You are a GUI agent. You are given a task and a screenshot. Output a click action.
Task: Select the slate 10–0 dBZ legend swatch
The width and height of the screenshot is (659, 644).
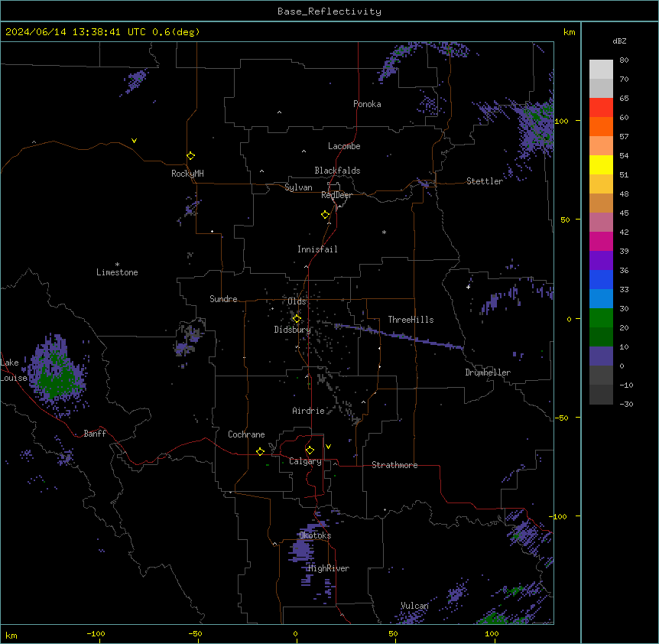(601, 356)
